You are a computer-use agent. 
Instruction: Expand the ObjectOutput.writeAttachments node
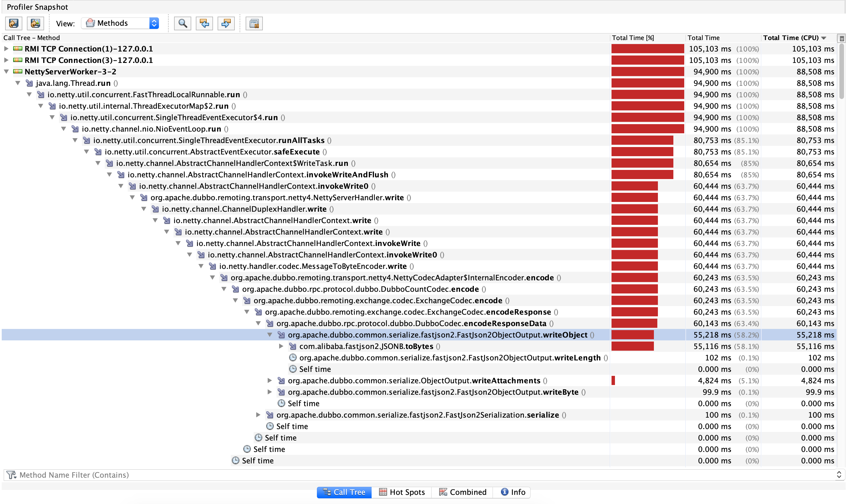tap(269, 381)
